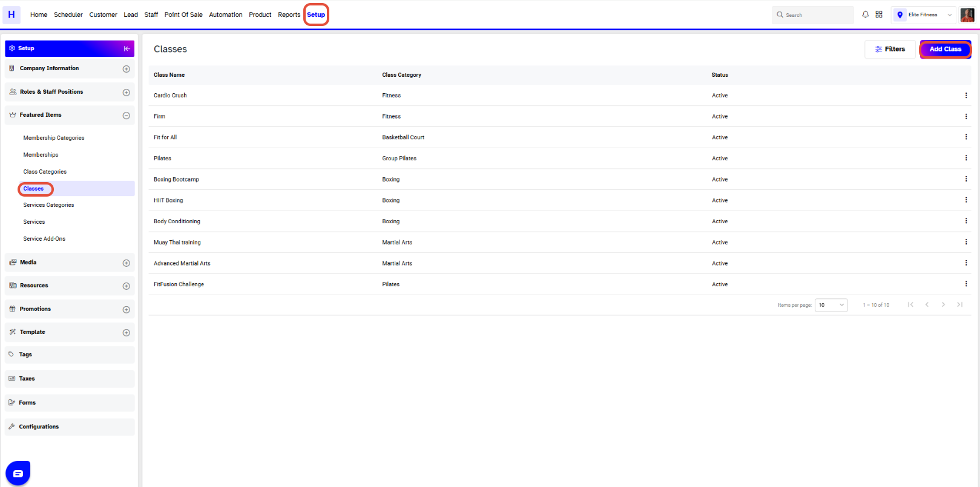The height and width of the screenshot is (487, 980).
Task: Open row menu for FitFusion Challenge
Action: point(966,284)
